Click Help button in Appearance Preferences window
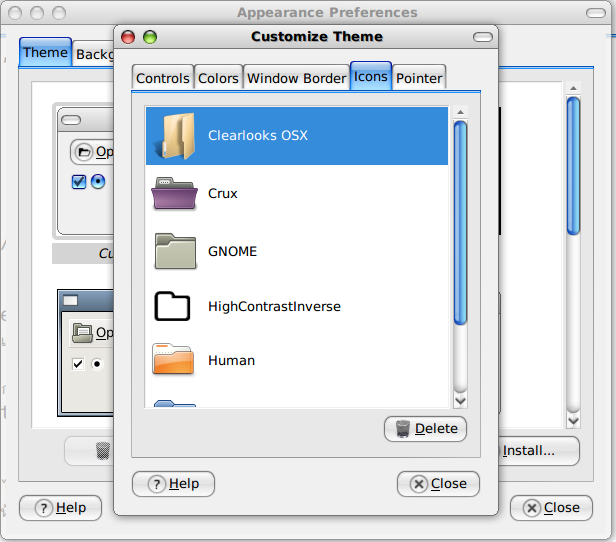616x542 pixels. click(60, 508)
